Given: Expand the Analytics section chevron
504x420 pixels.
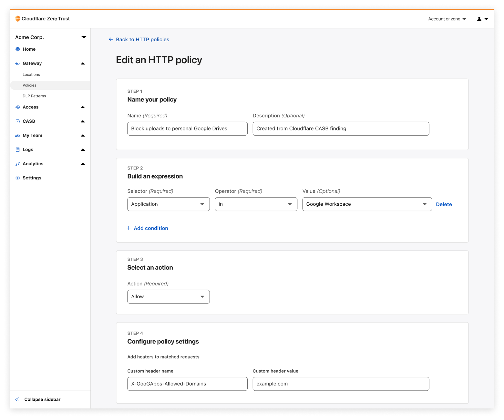Looking at the screenshot, I should coord(83,164).
